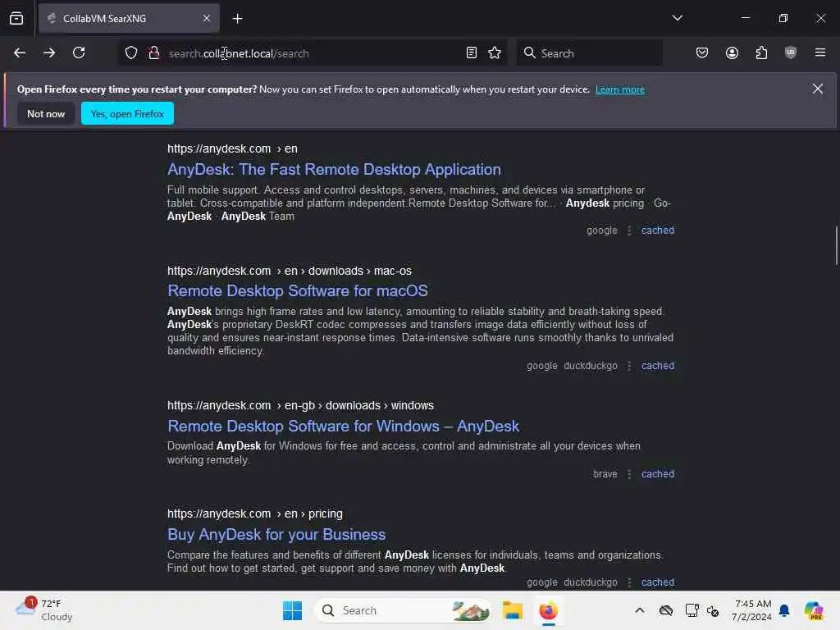Click google engine label on first result

point(601,231)
